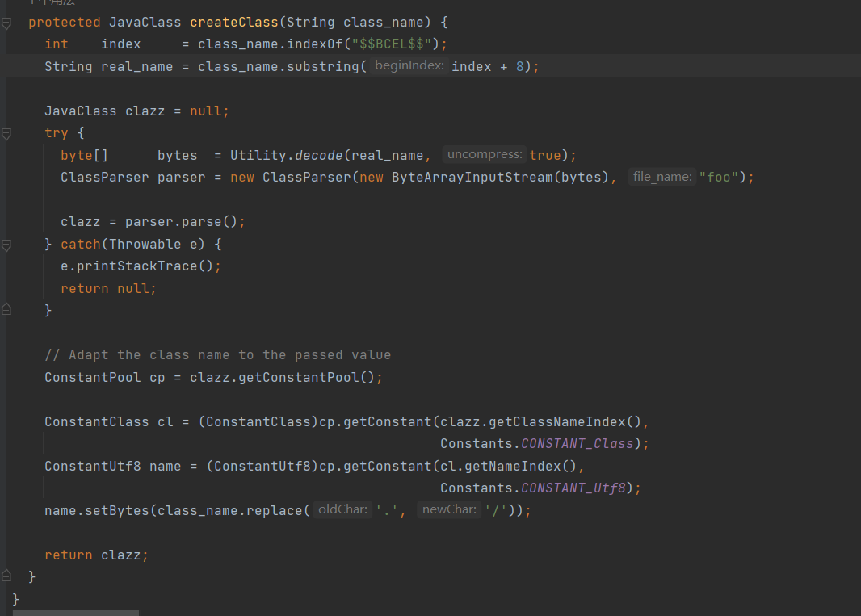Collapse the createClass method fold marker
The width and height of the screenshot is (861, 616).
[x=6, y=23]
